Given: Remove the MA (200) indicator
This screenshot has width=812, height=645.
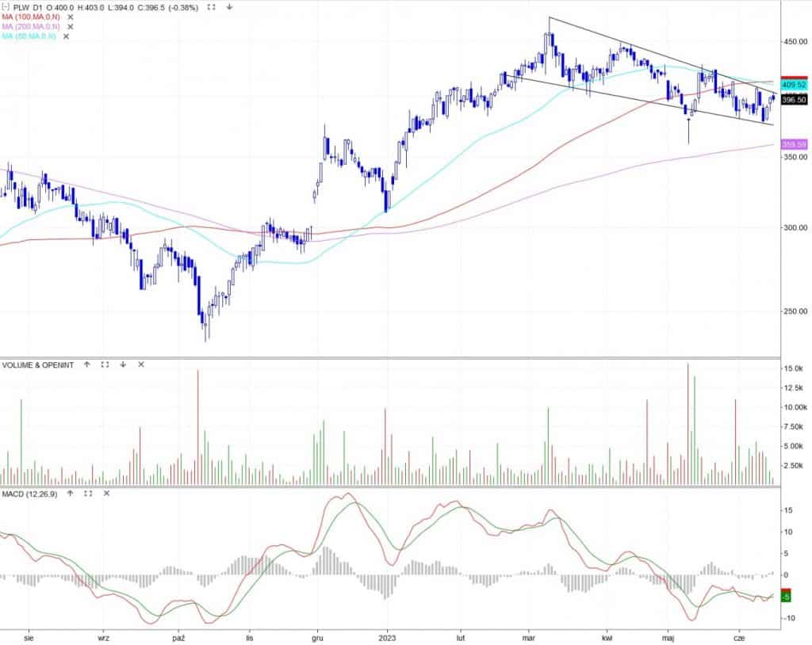Looking at the screenshot, I should [x=71, y=26].
